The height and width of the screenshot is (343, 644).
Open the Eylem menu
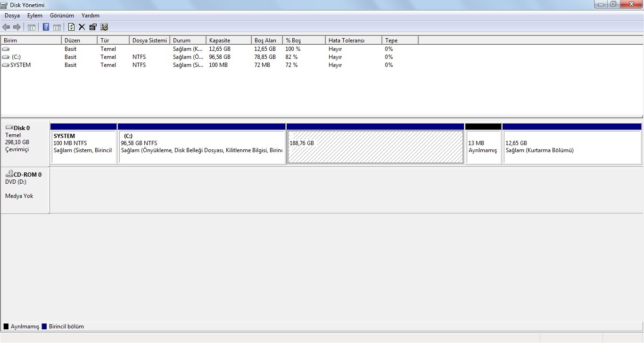coord(35,16)
